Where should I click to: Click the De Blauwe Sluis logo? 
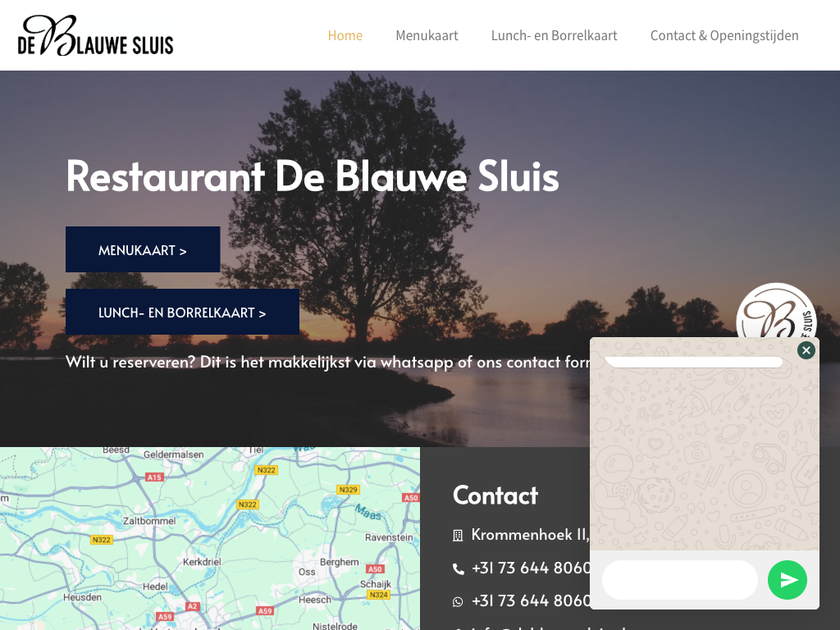pyautogui.click(x=95, y=35)
